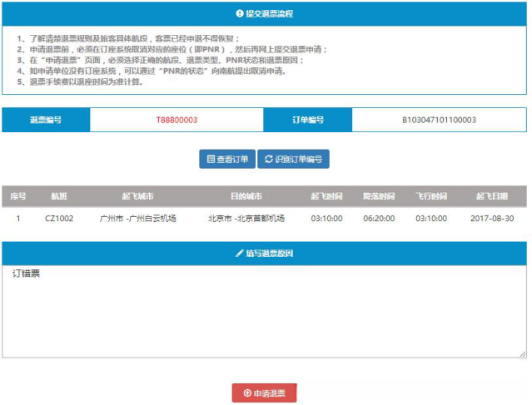Click the 降落时间 column header
The height and width of the screenshot is (405, 532).
(379, 196)
